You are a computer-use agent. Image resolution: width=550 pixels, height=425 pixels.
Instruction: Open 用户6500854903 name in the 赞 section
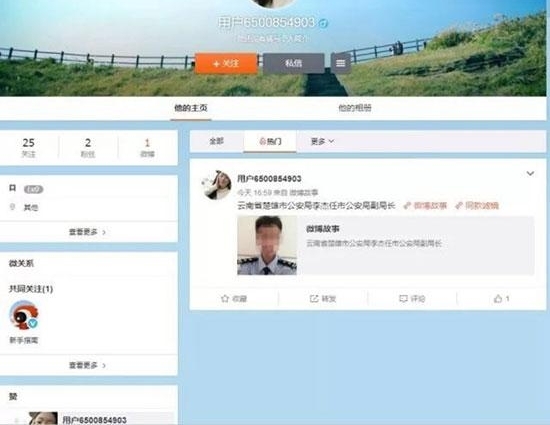coord(94,420)
